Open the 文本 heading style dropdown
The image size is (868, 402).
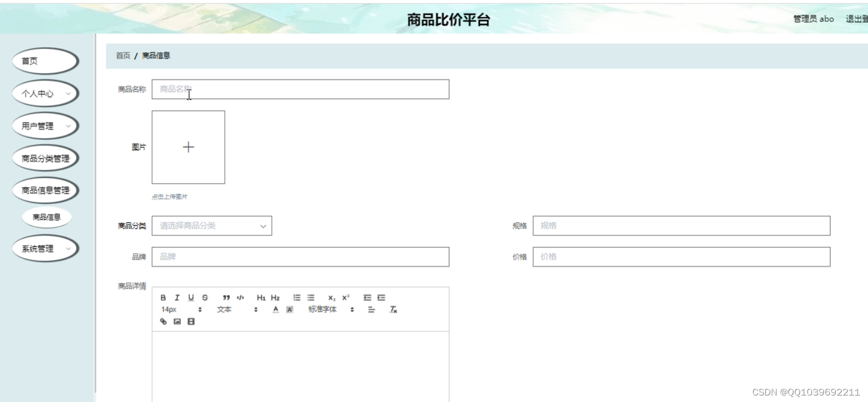click(x=237, y=309)
